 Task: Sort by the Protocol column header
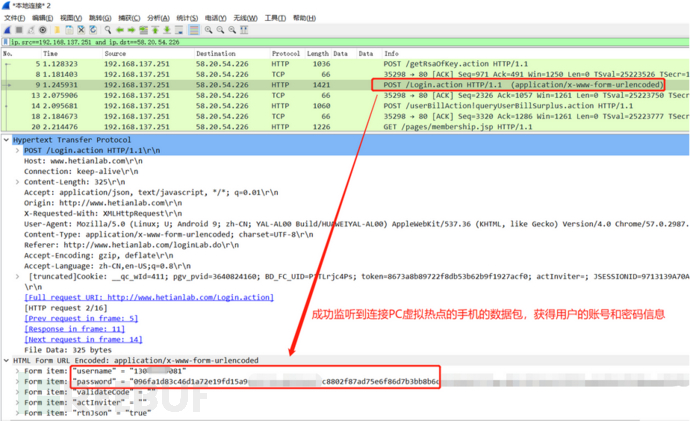287,54
